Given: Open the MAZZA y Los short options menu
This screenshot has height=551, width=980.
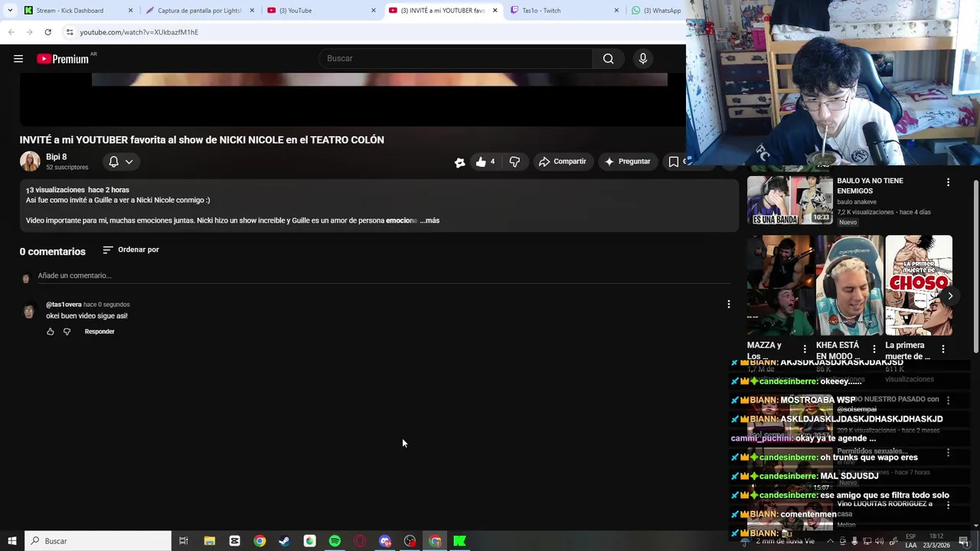Looking at the screenshot, I should tap(805, 349).
